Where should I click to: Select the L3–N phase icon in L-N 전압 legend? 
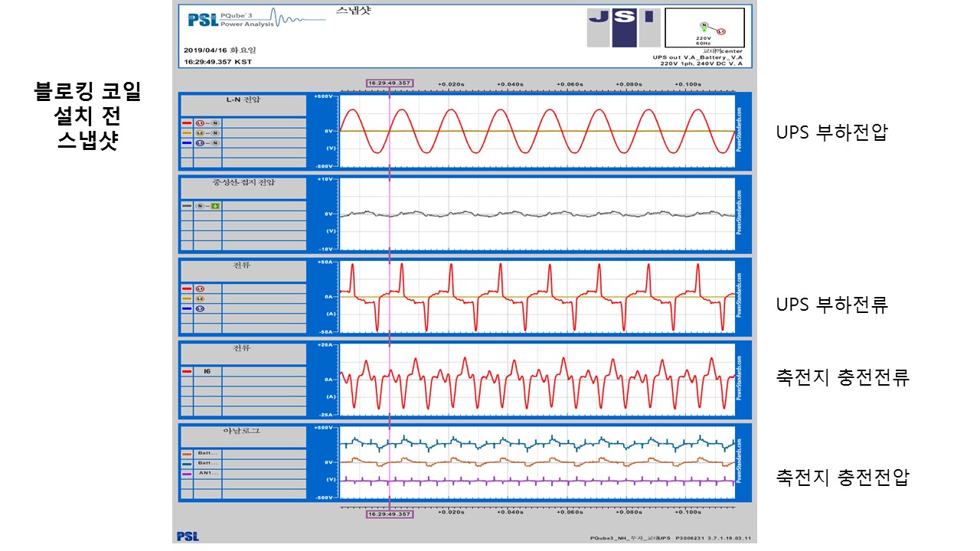pos(207,142)
